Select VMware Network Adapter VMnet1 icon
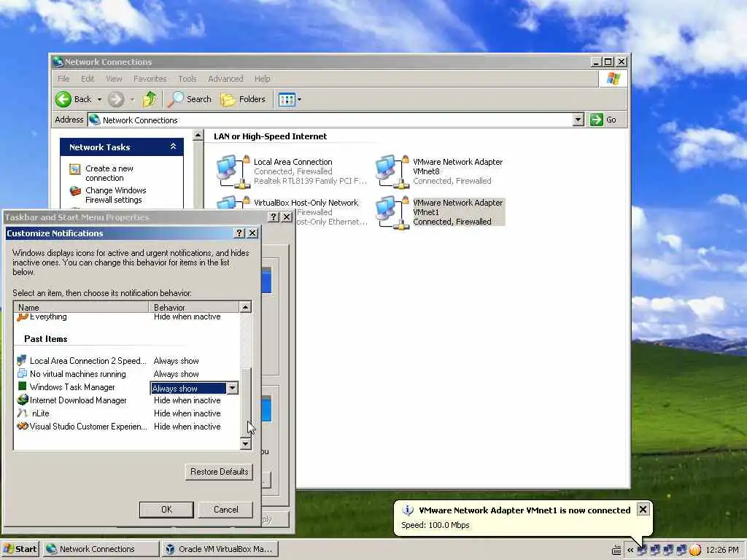This screenshot has height=560, width=747. coord(392,212)
